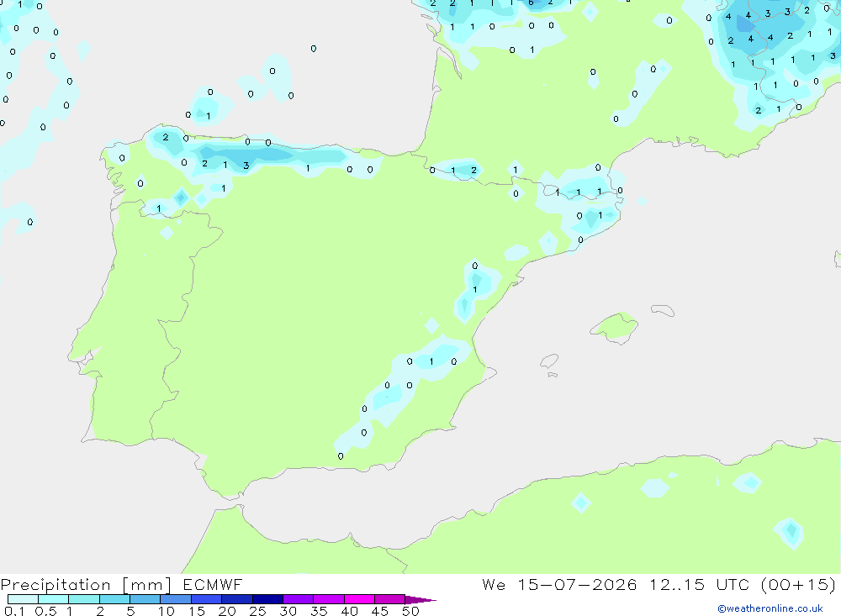
Task: Pick the 30–35 mm purple legend swatch
Action: (299, 599)
